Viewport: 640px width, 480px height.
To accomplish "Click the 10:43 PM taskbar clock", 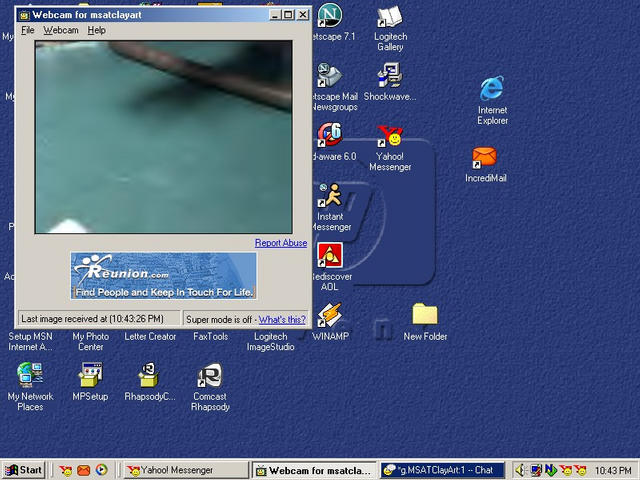I will [613, 471].
